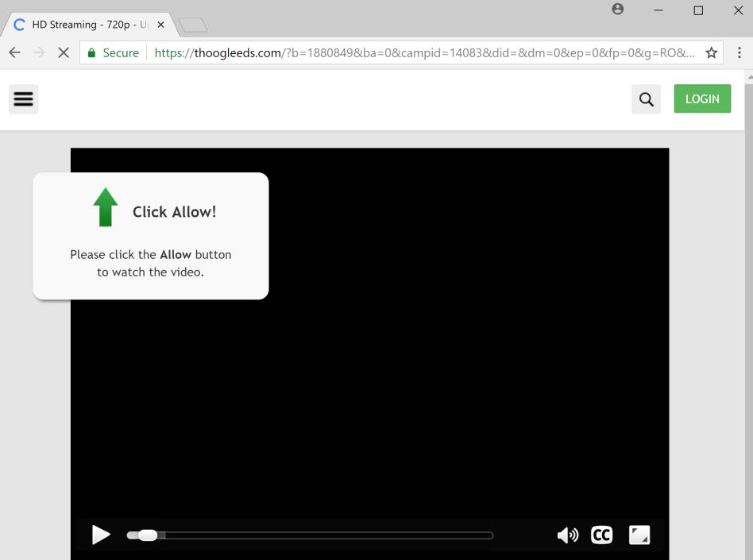This screenshot has height=560, width=753.
Task: Open the hamburger navigation menu
Action: click(x=23, y=98)
